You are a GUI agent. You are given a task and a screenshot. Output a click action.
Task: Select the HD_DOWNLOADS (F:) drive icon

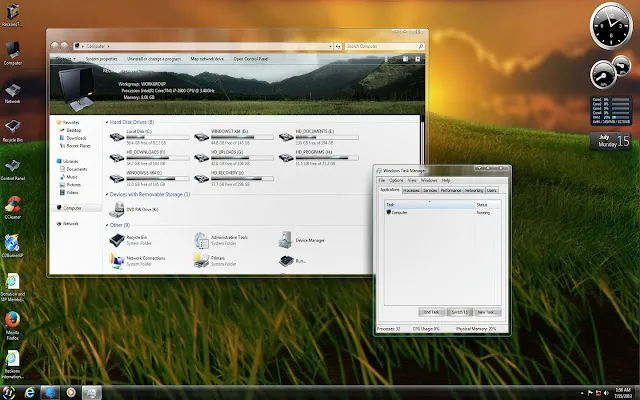(x=117, y=158)
